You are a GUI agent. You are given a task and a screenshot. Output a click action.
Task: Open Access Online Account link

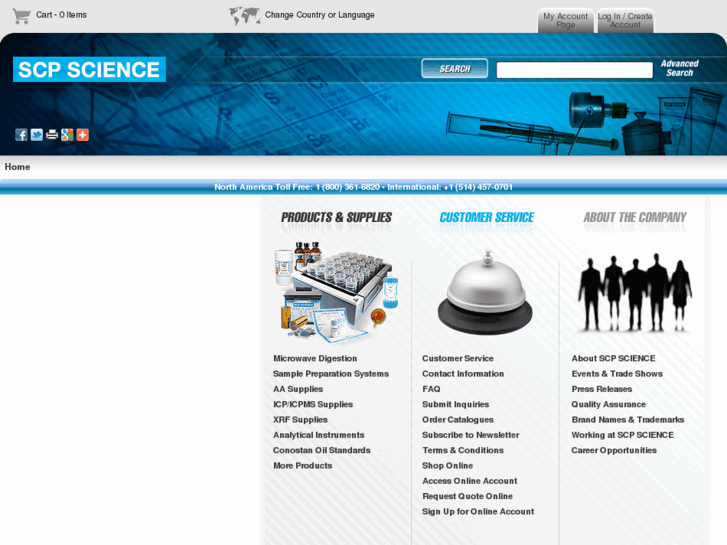(x=470, y=481)
